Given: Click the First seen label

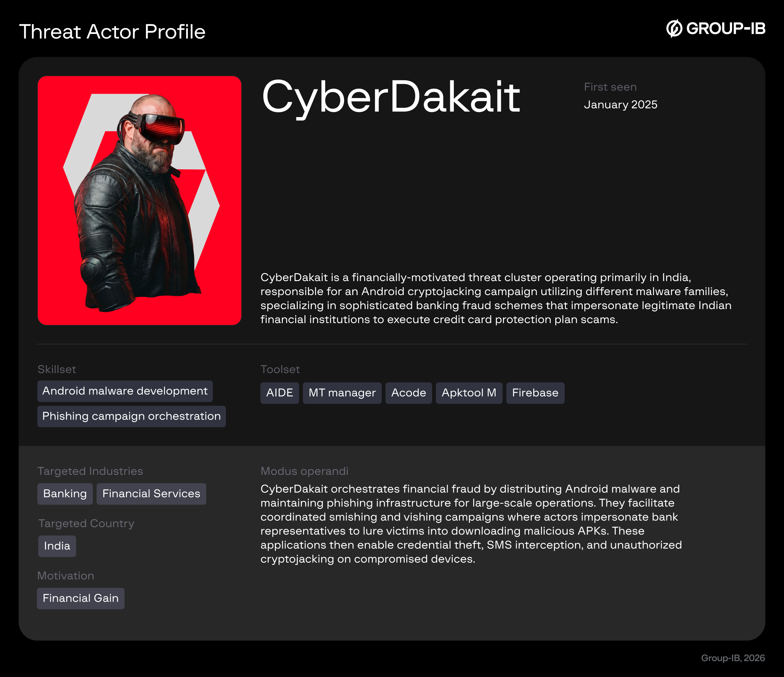Looking at the screenshot, I should [610, 87].
